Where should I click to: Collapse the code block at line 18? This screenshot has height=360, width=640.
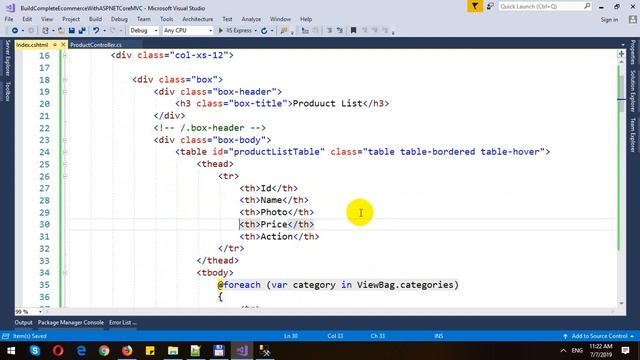point(65,80)
